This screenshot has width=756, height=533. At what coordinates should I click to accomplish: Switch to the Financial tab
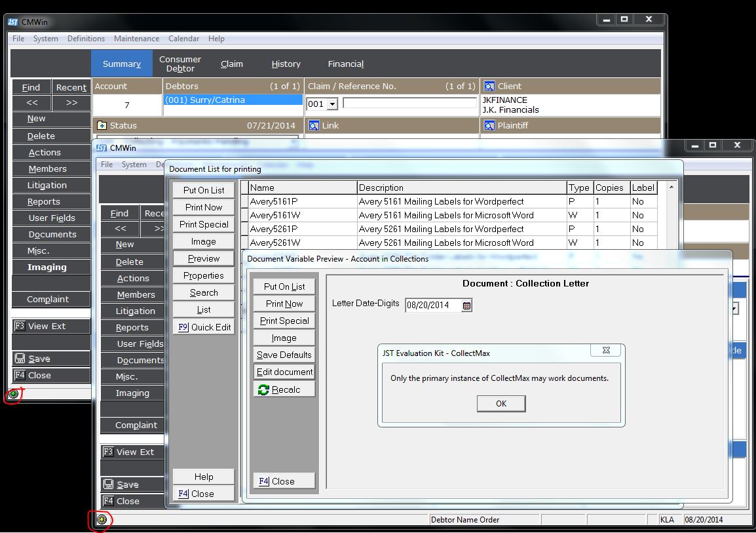point(345,64)
